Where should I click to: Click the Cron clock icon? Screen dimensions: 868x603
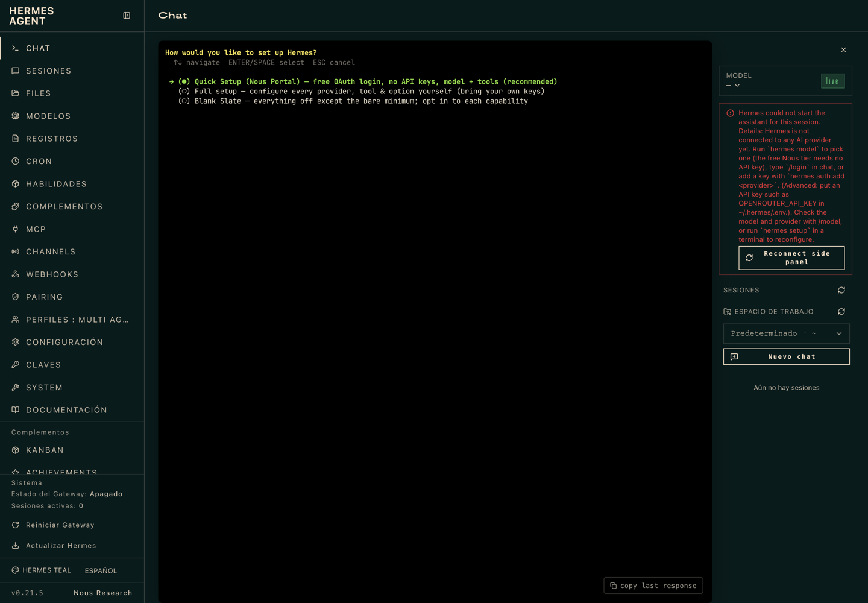click(16, 161)
